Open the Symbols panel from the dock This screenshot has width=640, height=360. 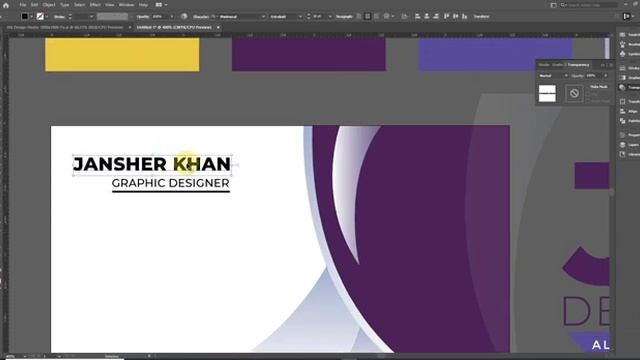coord(628,54)
